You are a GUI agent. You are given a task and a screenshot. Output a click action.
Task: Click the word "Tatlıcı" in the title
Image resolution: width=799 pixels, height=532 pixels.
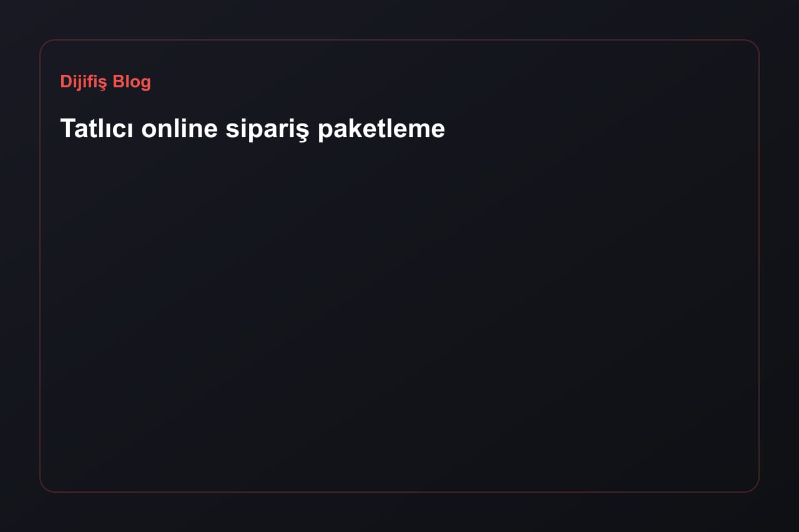96,128
